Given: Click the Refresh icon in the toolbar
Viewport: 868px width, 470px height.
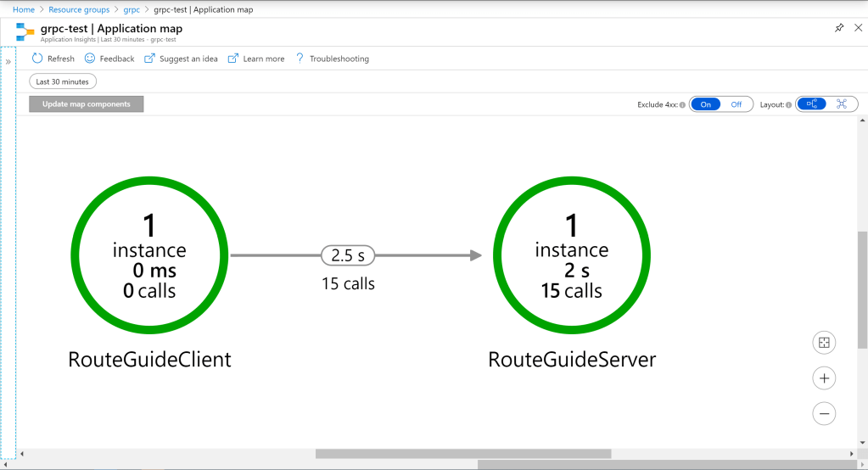Looking at the screenshot, I should click(37, 59).
